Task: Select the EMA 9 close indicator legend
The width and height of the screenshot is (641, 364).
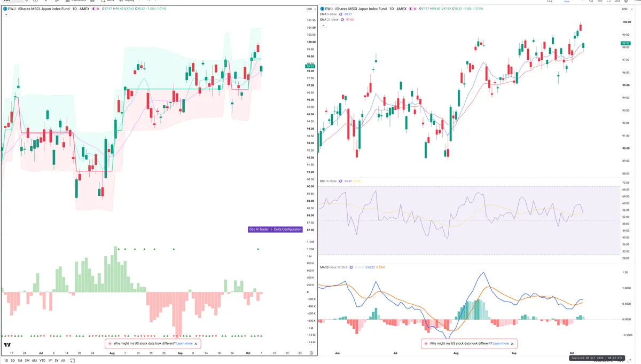Action: click(329, 14)
